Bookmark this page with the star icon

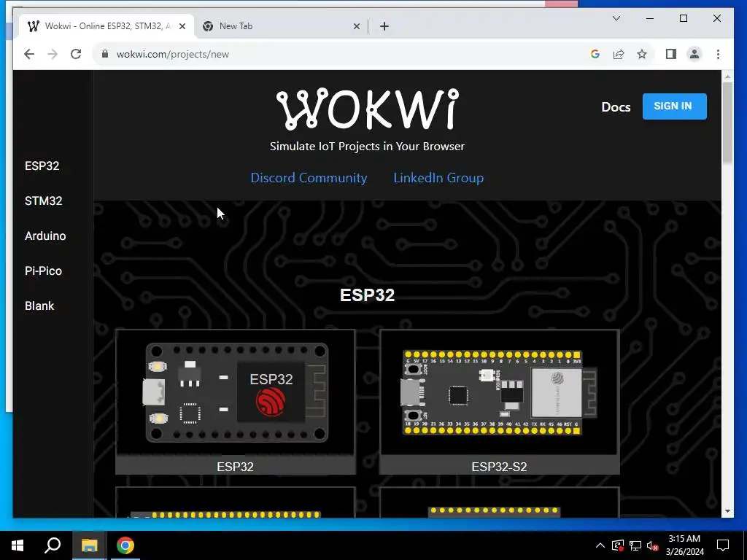pyautogui.click(x=642, y=54)
